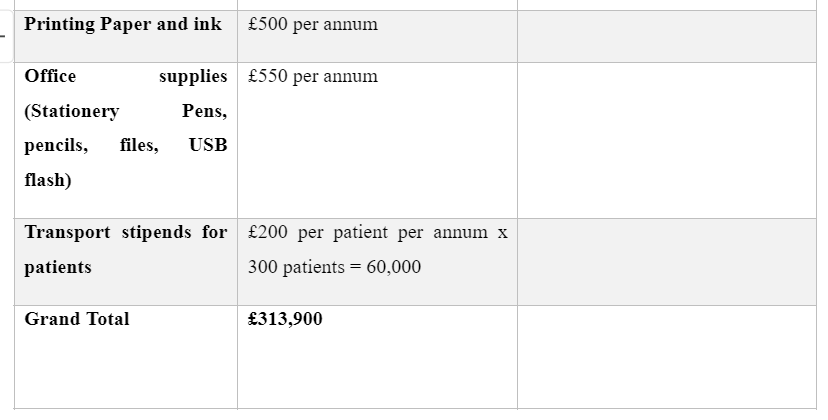This screenshot has height=420, width=828.
Task: Click the word "pencils,"
Action: (x=56, y=146)
